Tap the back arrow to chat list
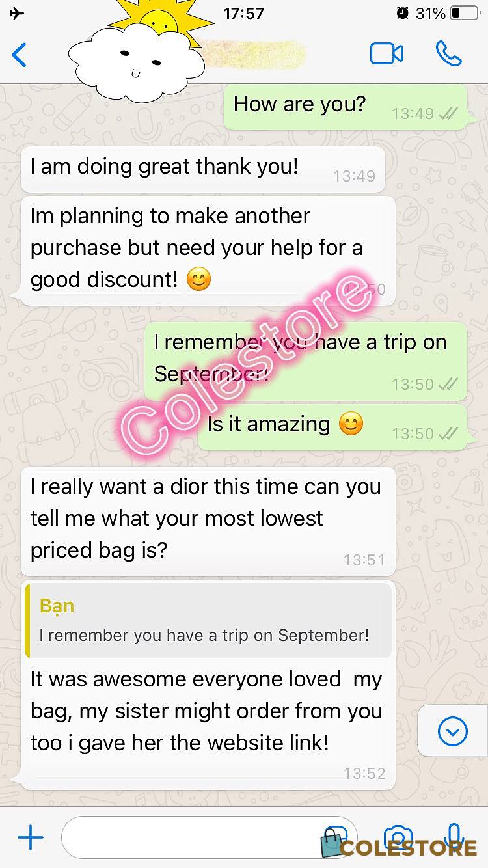 point(20,55)
